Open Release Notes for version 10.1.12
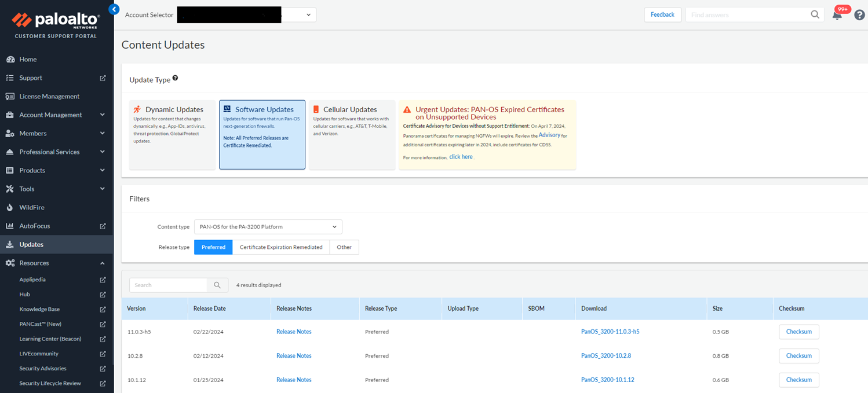The width and height of the screenshot is (868, 393). pos(294,380)
